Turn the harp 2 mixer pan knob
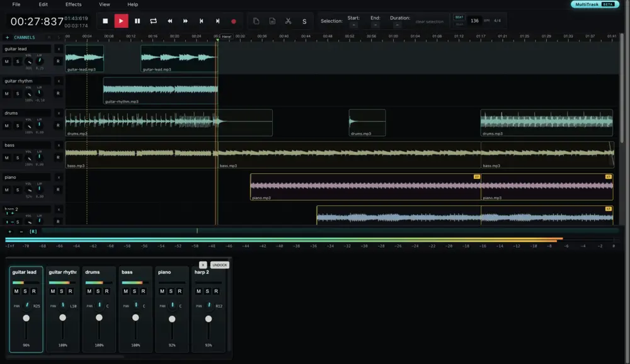The image size is (630, 364). click(x=209, y=305)
